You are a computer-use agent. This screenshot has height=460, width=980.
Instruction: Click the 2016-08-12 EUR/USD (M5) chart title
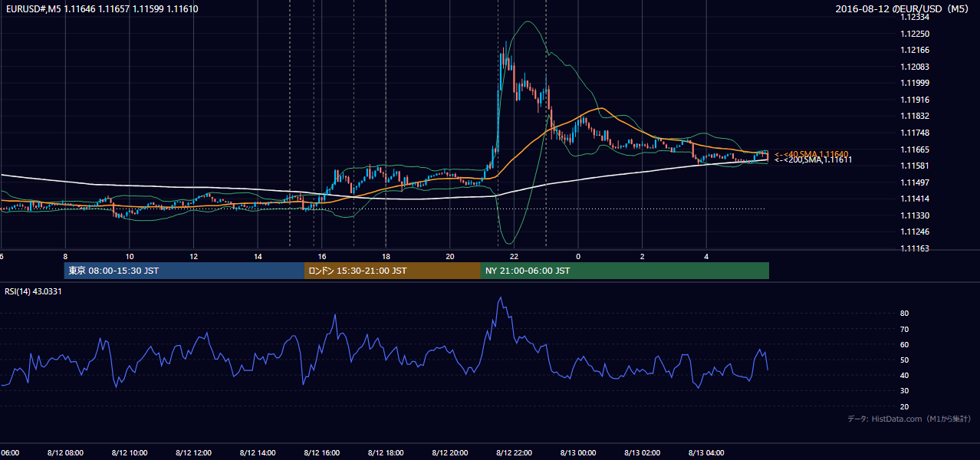pos(903,8)
